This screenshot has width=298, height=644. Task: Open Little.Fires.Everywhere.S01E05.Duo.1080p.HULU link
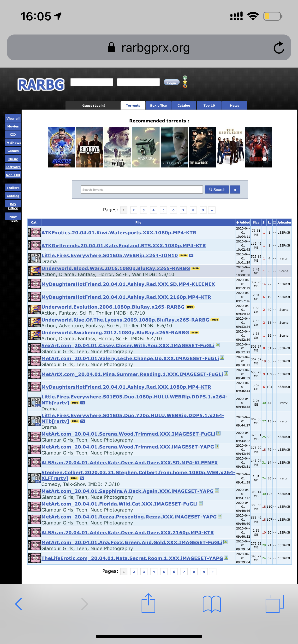[134, 399]
